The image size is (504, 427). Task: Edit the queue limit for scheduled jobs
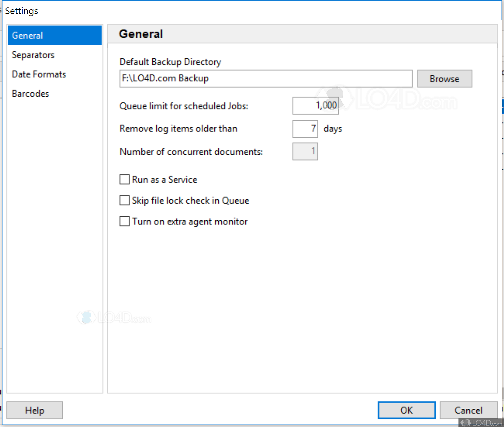tap(315, 105)
